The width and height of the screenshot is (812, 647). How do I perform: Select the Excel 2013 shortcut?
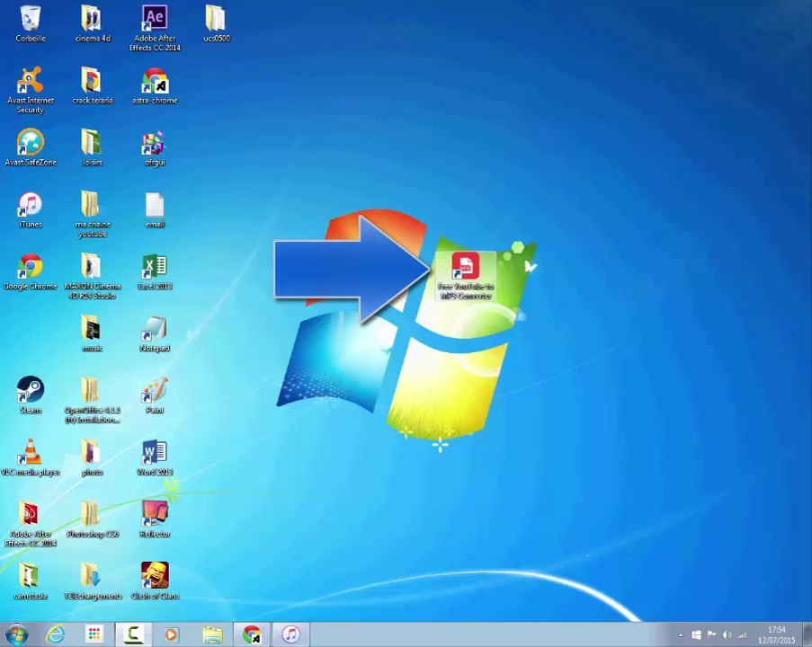click(x=155, y=271)
